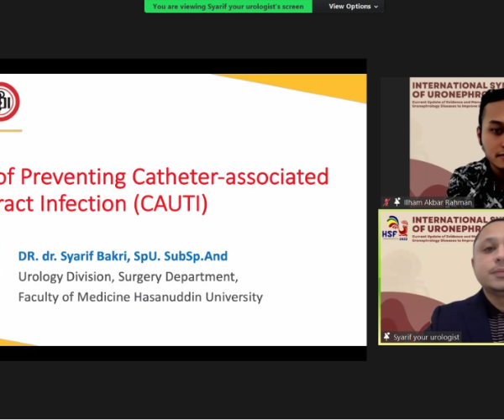Select Ilham Akbar Rahman's video thumbnail

(443, 142)
